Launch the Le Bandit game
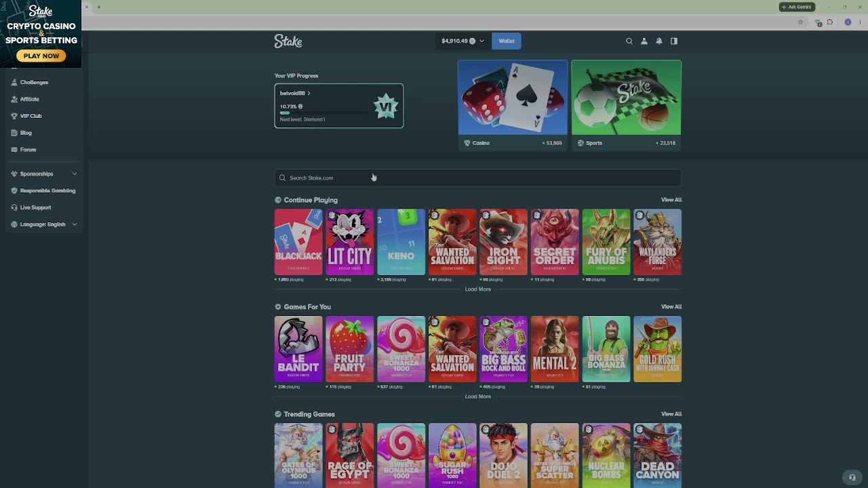 coord(298,349)
